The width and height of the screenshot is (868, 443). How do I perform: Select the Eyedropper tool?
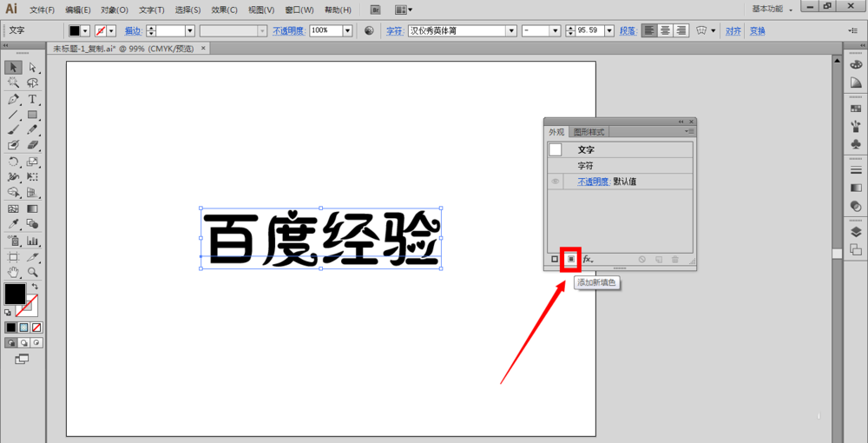tap(13, 224)
